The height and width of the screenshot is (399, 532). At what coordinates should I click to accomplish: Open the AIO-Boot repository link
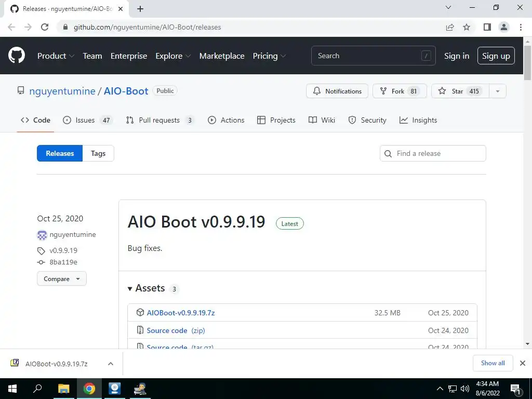tap(126, 91)
